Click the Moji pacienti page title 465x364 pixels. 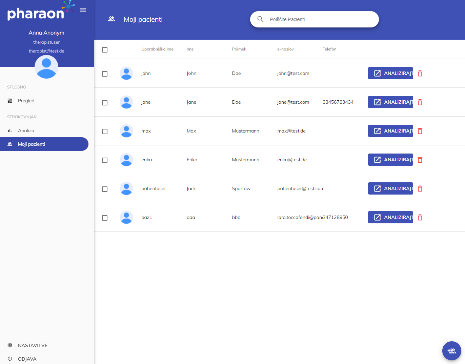point(143,20)
